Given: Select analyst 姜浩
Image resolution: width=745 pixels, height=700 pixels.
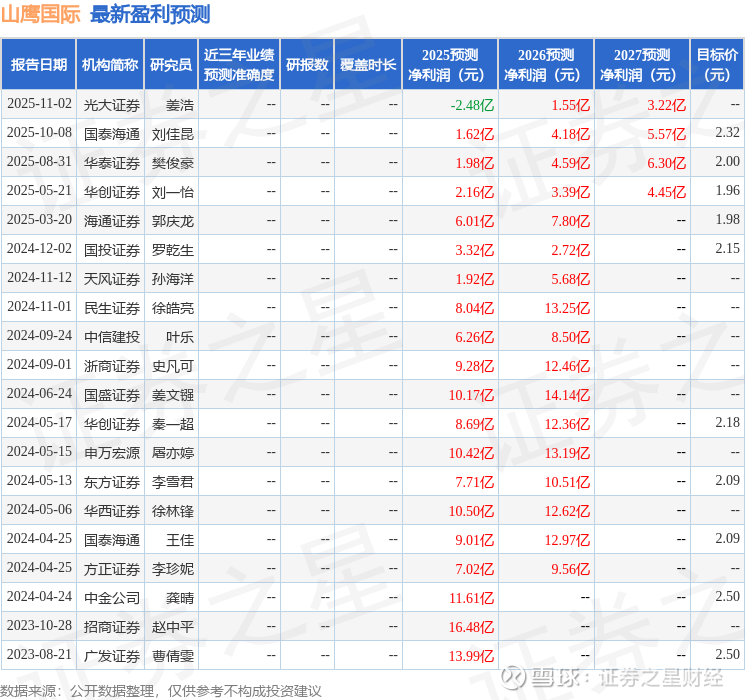Looking at the screenshot, I should (180, 105).
